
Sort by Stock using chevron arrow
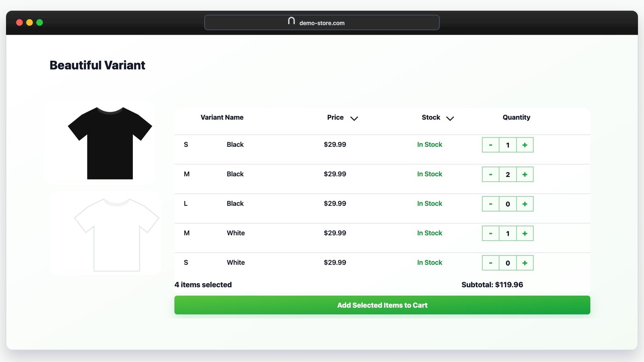pyautogui.click(x=450, y=118)
